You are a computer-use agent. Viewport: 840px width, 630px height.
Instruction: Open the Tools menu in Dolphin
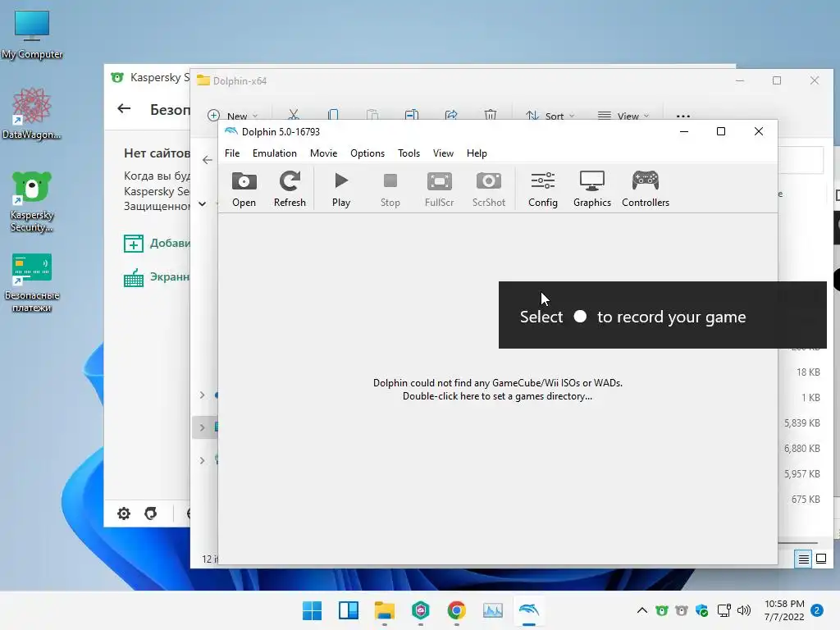[x=409, y=153]
